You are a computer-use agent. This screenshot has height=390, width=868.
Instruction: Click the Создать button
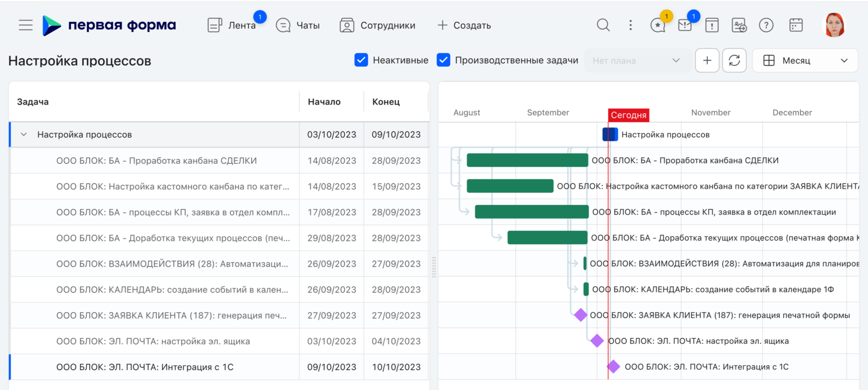(x=464, y=25)
